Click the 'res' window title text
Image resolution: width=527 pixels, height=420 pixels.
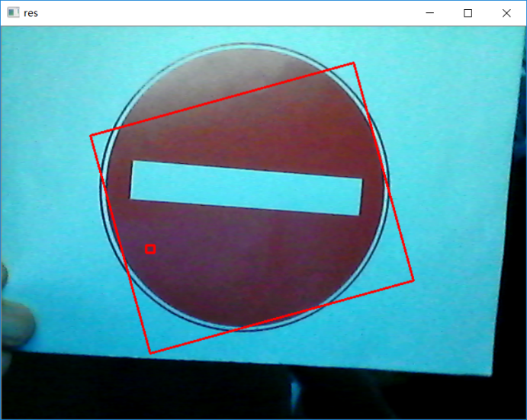tap(31, 13)
